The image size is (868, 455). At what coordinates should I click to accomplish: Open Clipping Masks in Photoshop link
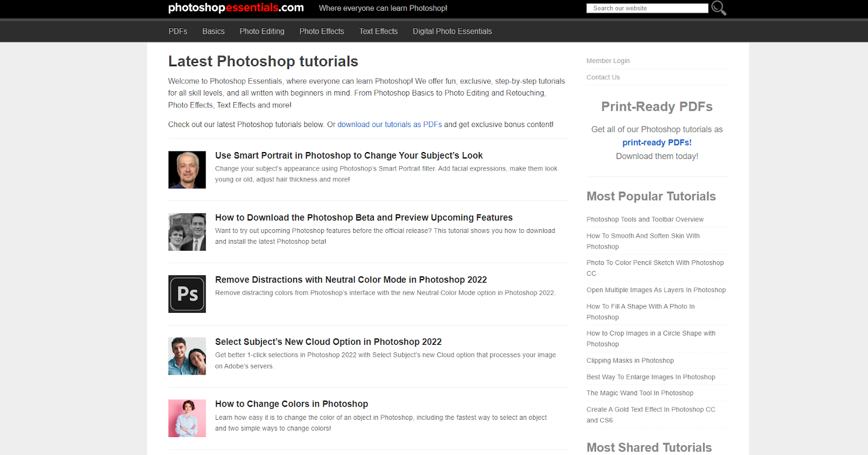(x=630, y=361)
